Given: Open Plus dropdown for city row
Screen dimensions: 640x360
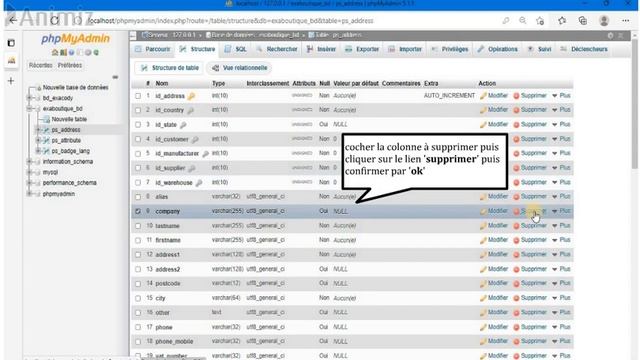Looking at the screenshot, I should (561, 298).
